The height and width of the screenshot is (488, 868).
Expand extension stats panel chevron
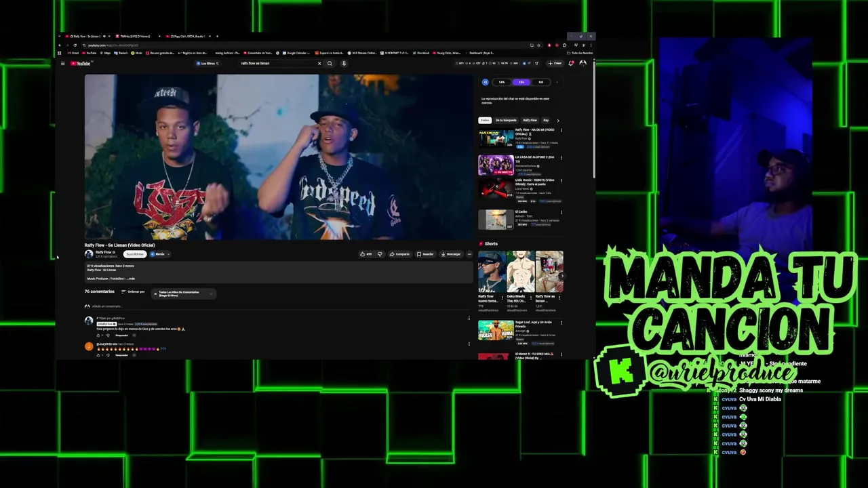(557, 82)
